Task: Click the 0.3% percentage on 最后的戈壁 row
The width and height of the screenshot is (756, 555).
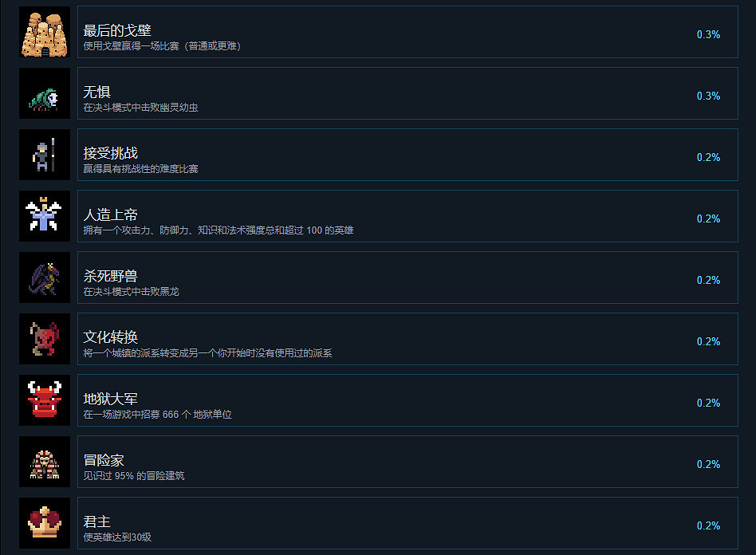Action: pyautogui.click(x=708, y=35)
